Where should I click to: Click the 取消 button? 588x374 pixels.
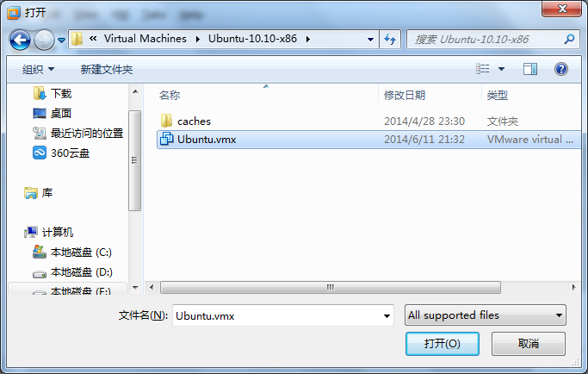tap(529, 344)
